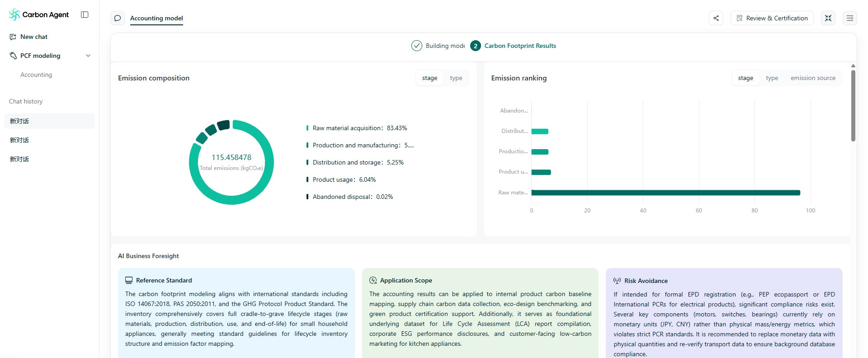Click the Reference Standard card title

(x=164, y=280)
